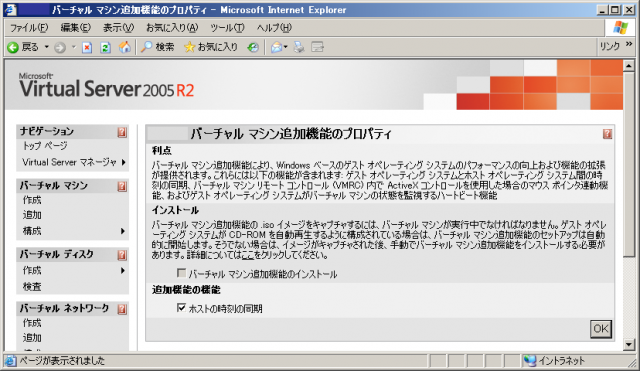Open the Back button history dropdown arrow
This screenshot has width=640, height=371.
47,47
